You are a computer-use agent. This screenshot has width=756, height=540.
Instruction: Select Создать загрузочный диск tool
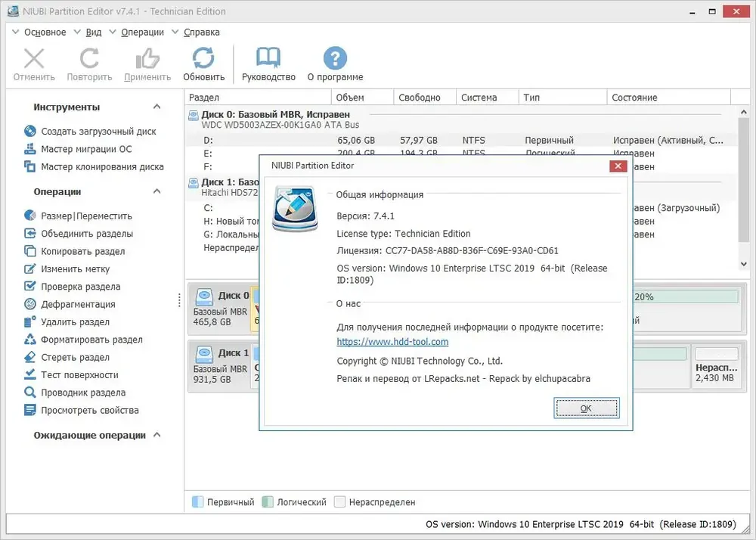tap(90, 131)
